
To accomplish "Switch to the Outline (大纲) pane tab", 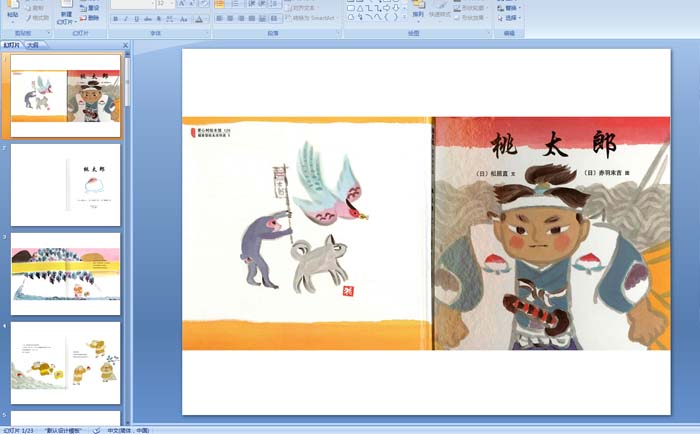I will pos(33,45).
